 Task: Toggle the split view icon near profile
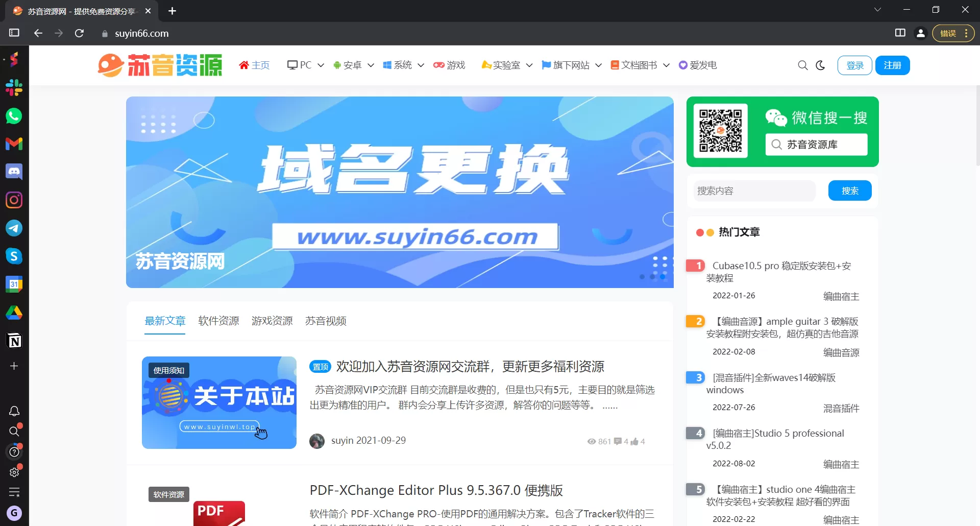pos(899,33)
